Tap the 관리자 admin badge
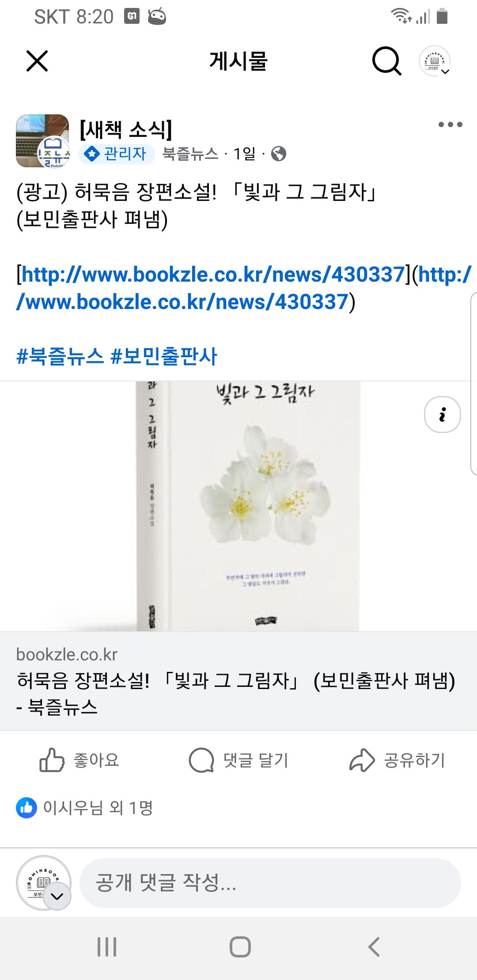The image size is (477, 980). (117, 154)
